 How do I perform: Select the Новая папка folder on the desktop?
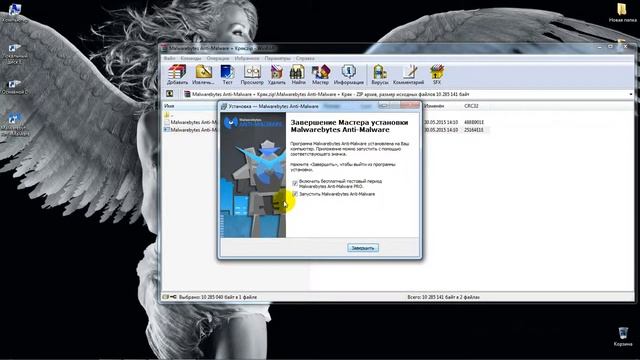click(622, 12)
